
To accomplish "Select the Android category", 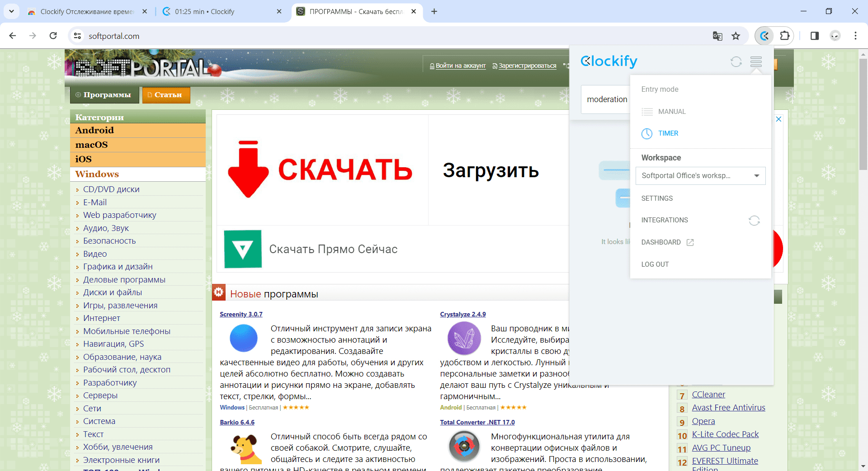I will click(x=138, y=130).
